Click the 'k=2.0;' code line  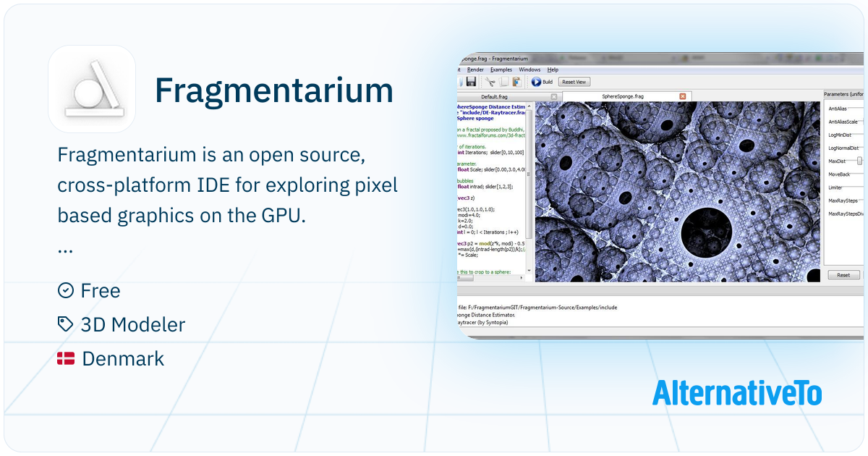point(465,221)
